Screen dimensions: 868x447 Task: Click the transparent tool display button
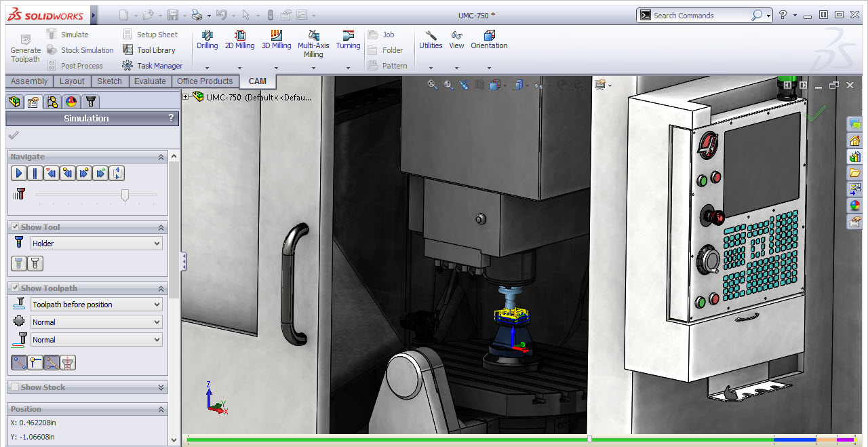(19, 263)
